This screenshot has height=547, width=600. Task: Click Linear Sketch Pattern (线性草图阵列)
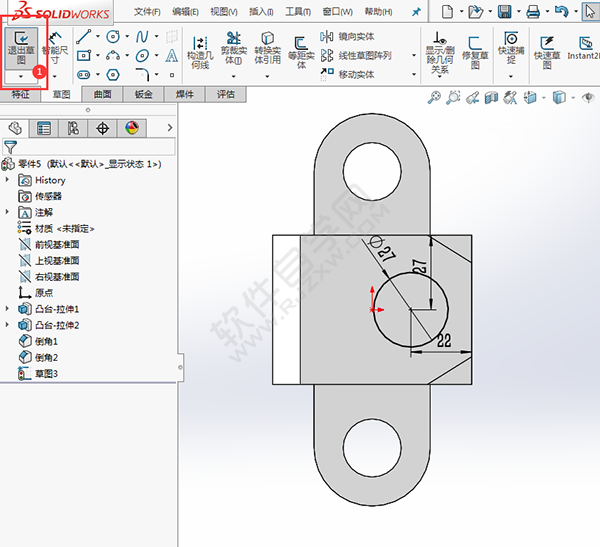pos(355,56)
